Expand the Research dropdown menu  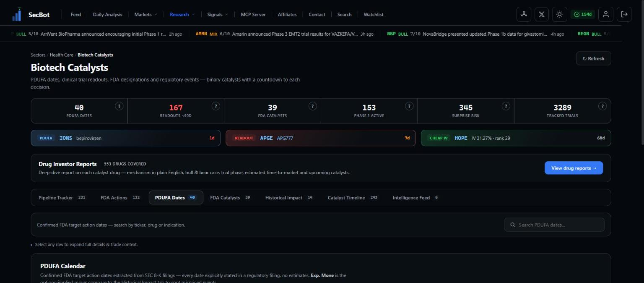tap(182, 14)
